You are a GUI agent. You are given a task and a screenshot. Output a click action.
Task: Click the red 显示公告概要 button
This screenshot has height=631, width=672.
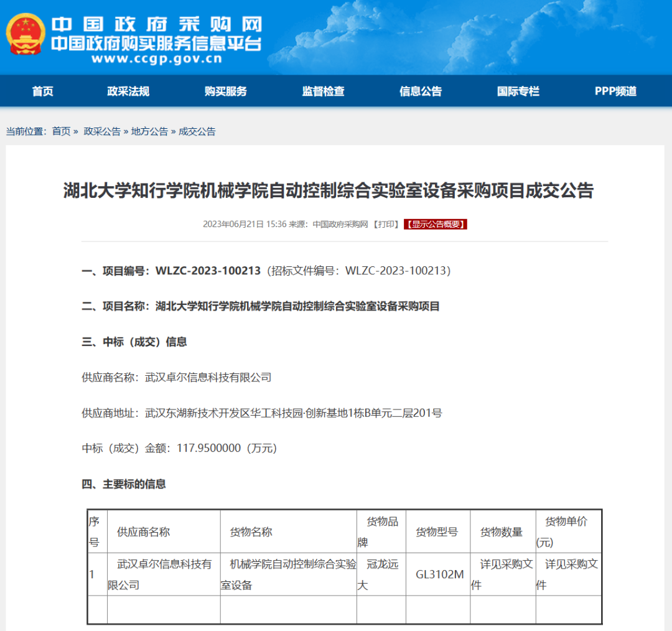[x=436, y=224]
